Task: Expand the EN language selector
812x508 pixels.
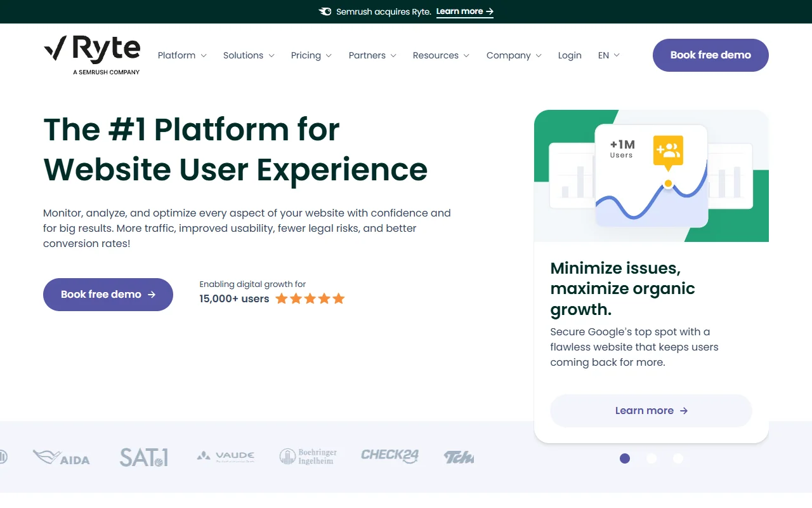Action: click(608, 55)
